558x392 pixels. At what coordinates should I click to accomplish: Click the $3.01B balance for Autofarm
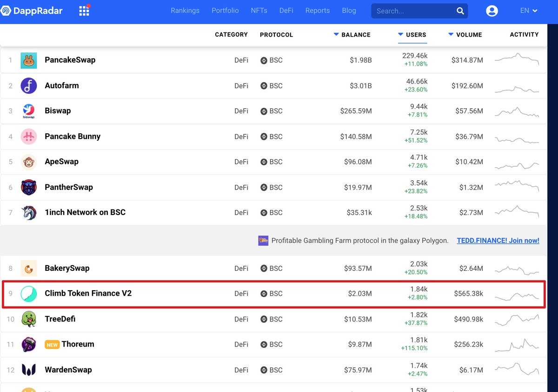point(361,86)
